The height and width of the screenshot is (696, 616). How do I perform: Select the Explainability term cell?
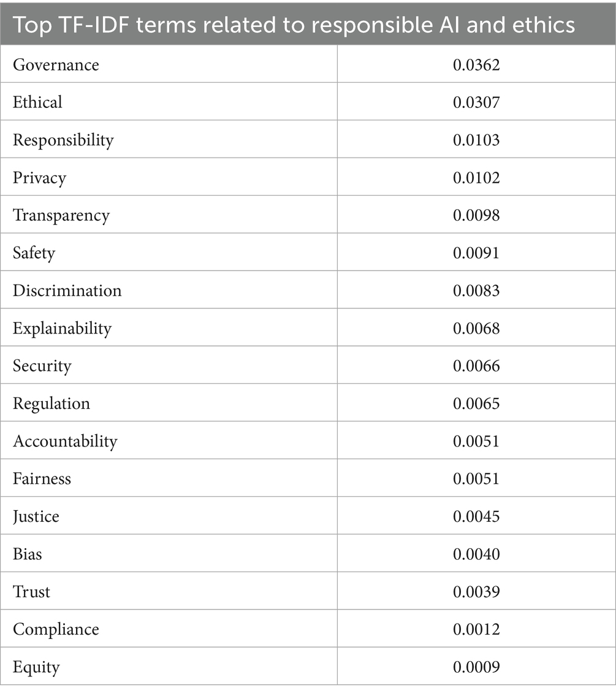pyautogui.click(x=63, y=328)
